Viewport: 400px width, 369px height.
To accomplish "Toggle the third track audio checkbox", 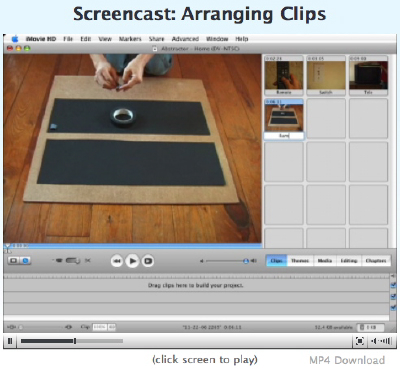I will pyautogui.click(x=393, y=308).
